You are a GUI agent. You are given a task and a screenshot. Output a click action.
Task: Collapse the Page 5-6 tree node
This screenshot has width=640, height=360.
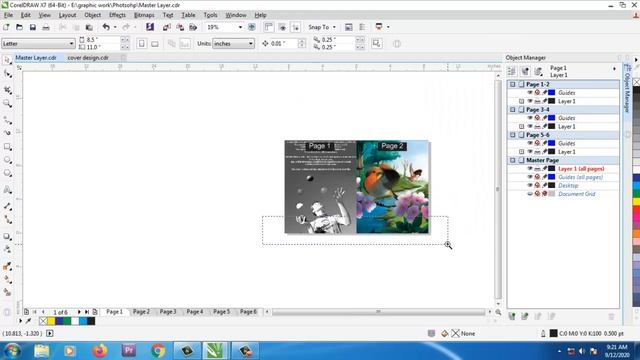513,135
